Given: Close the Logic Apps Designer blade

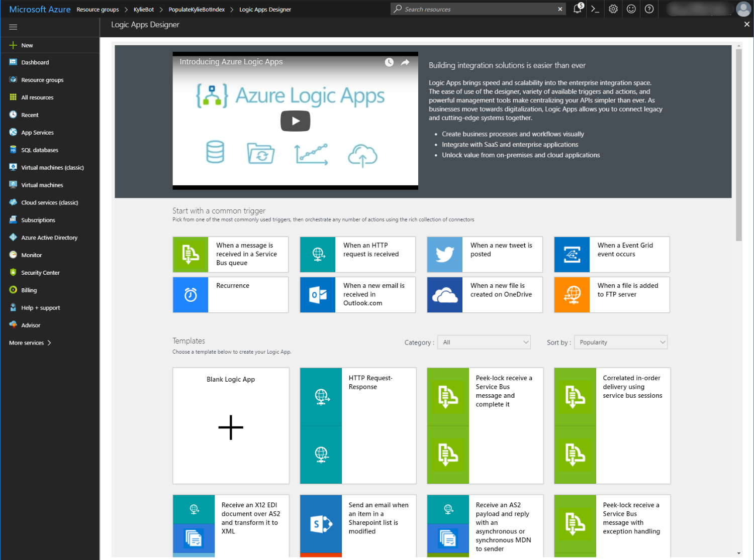Looking at the screenshot, I should (x=746, y=24).
